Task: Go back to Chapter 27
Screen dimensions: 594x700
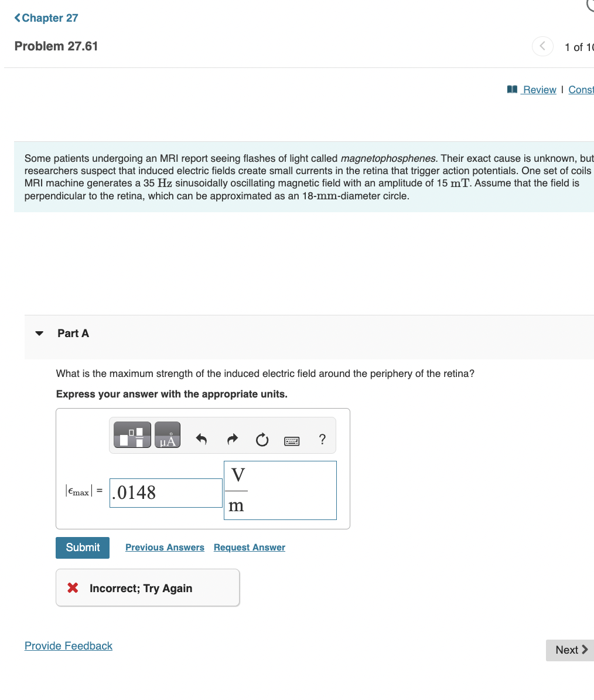Action: pos(46,18)
